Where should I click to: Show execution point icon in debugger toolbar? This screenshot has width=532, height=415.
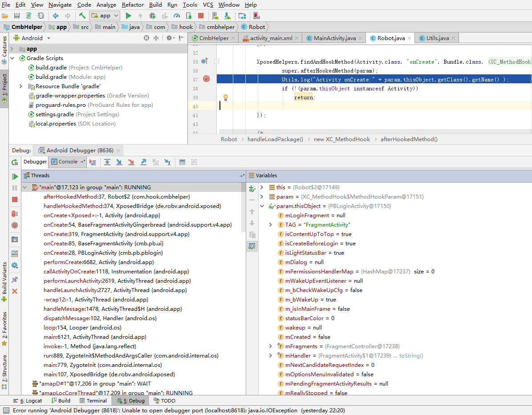pyautogui.click(x=93, y=162)
